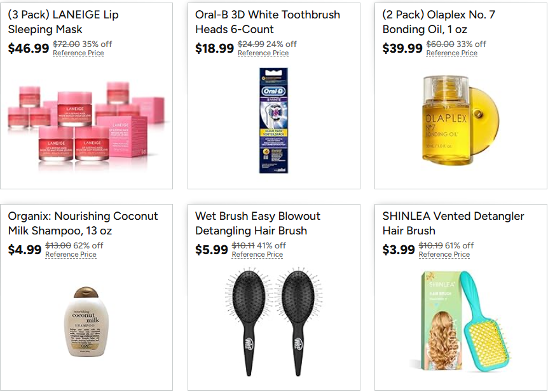Show Reference Price info under $72.00 LANEIGE

(x=78, y=53)
